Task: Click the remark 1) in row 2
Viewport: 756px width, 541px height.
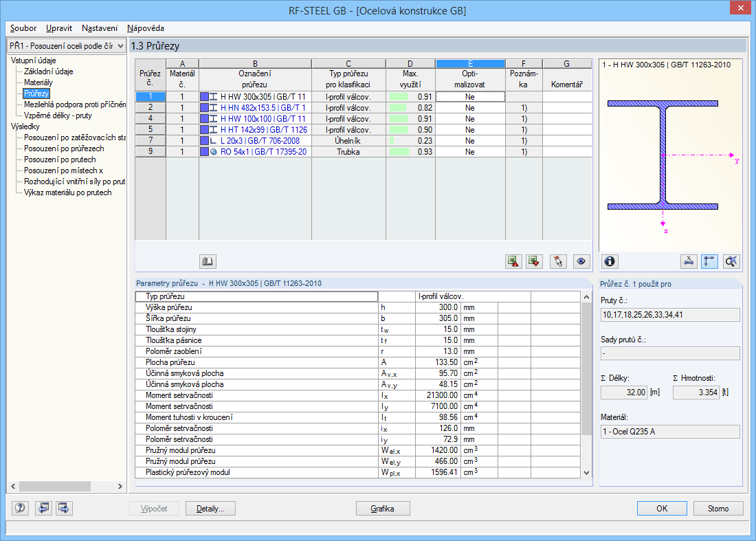Action: click(x=524, y=108)
